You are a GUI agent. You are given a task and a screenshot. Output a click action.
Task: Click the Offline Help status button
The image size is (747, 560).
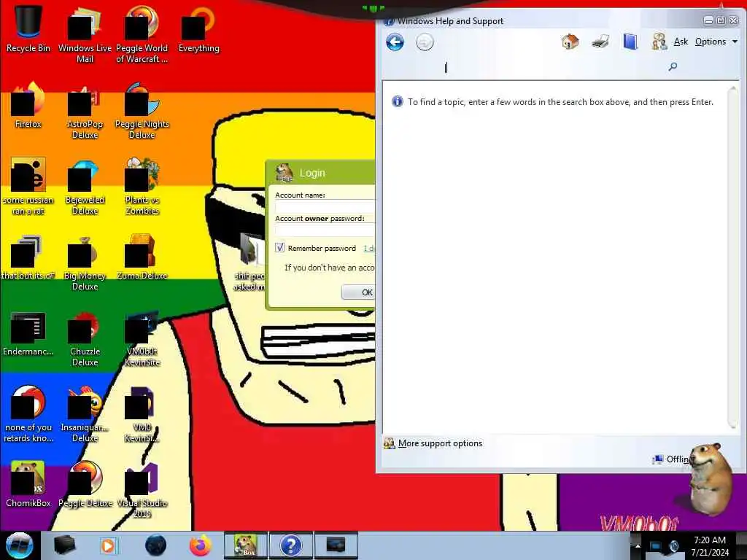pos(671,459)
